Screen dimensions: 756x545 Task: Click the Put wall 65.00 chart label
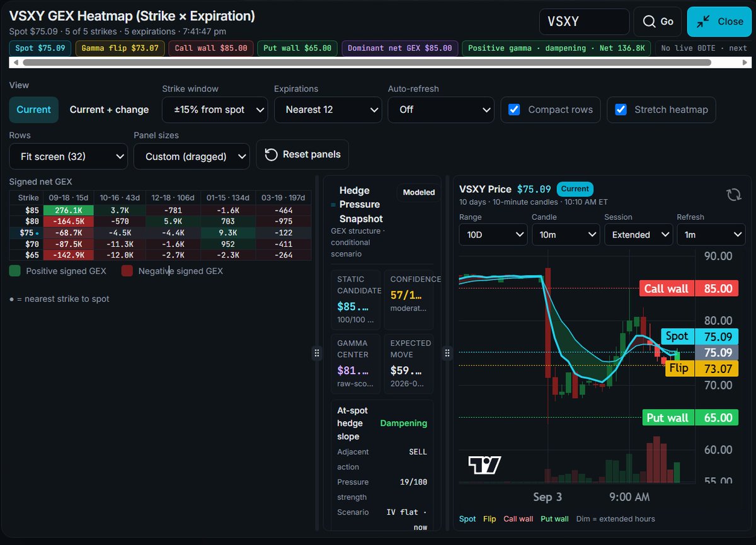pos(690,418)
